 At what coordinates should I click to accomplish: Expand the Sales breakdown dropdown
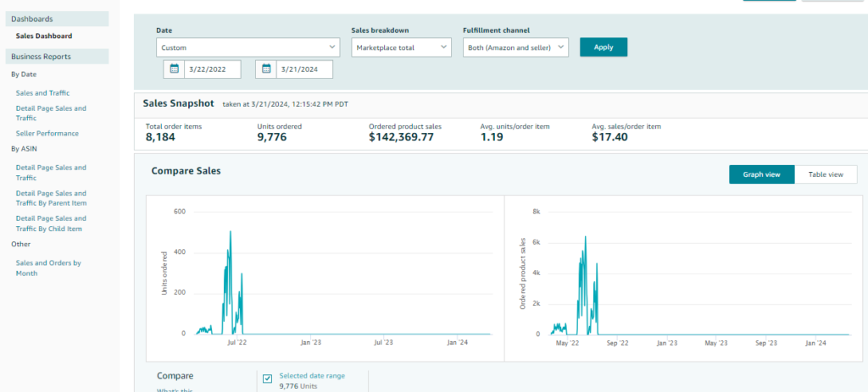[x=401, y=47]
